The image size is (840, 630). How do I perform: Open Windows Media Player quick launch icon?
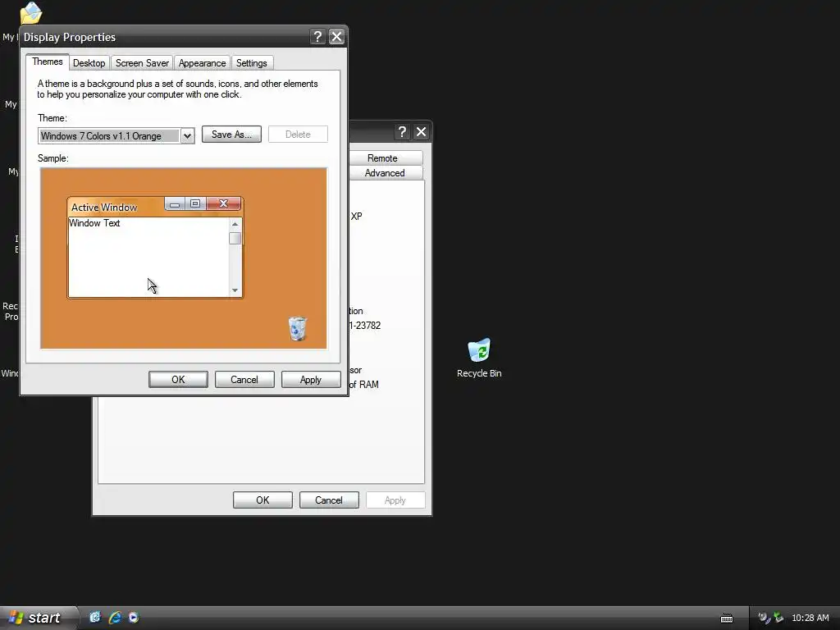pyautogui.click(x=134, y=618)
